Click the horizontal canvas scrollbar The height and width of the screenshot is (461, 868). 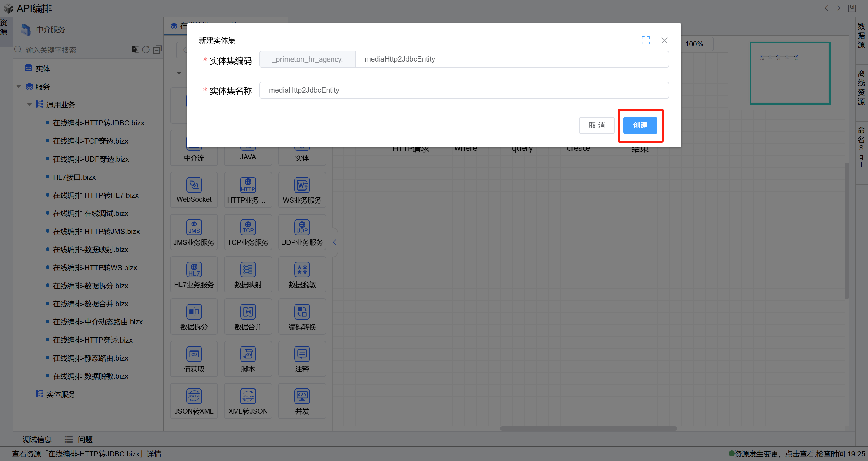[588, 428]
